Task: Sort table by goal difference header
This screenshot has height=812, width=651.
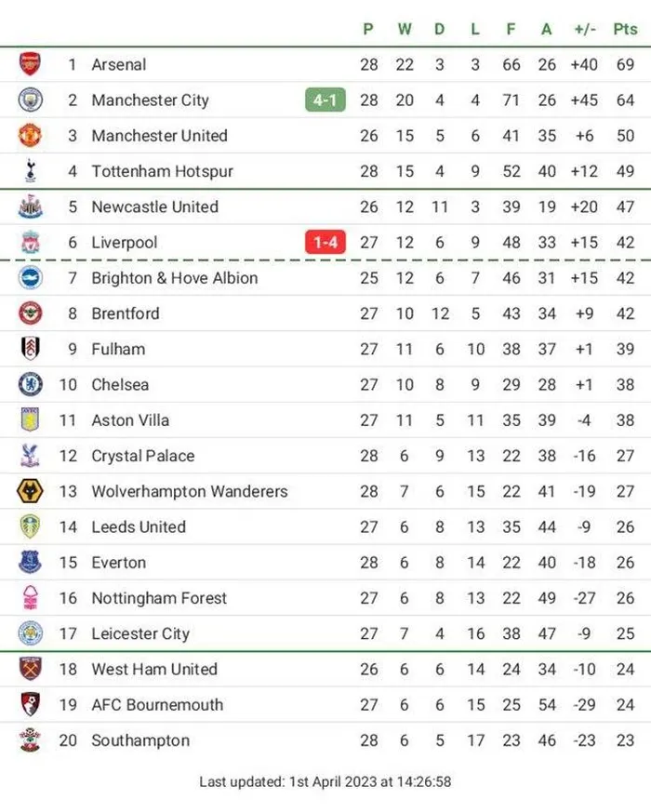Action: 585,29
